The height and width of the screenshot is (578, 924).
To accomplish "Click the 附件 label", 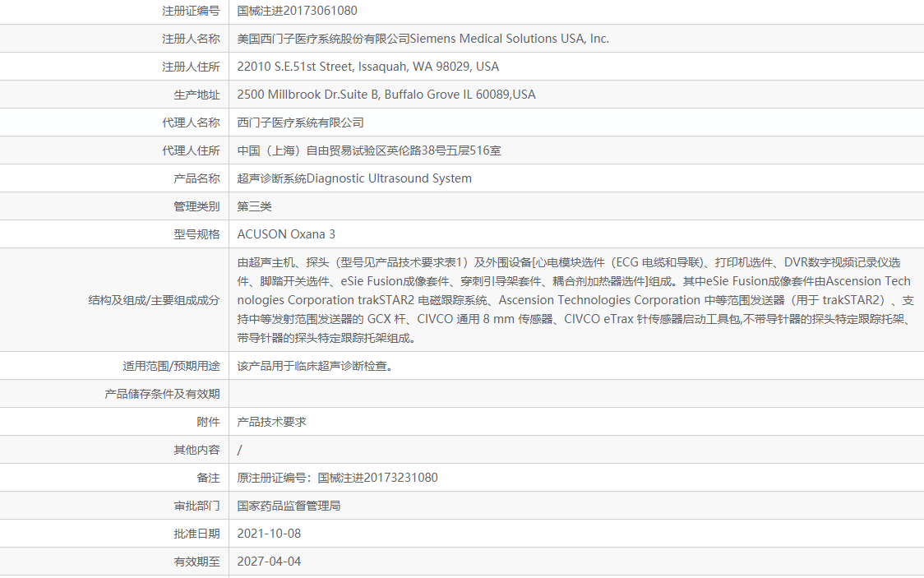I will [x=208, y=423].
